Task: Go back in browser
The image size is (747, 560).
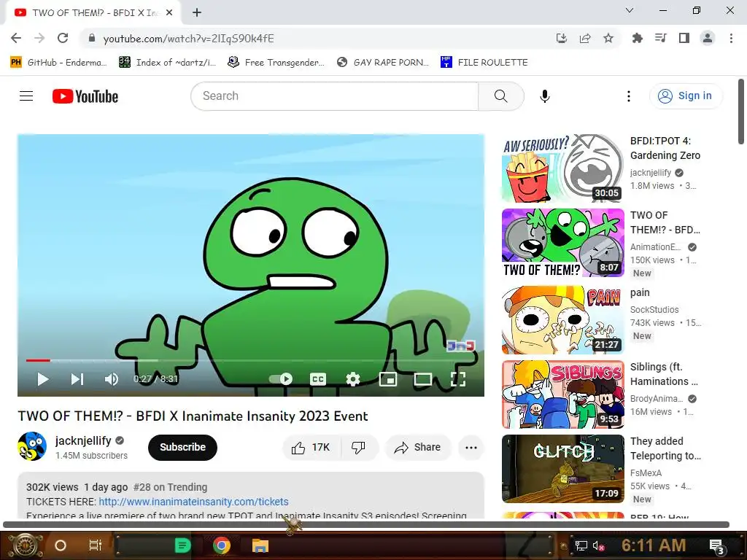Action: [x=16, y=38]
